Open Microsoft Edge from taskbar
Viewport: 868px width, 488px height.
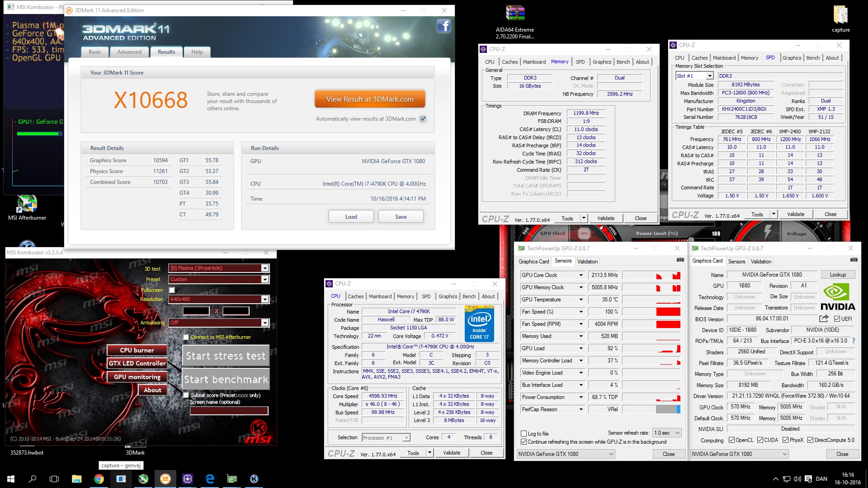tap(210, 479)
